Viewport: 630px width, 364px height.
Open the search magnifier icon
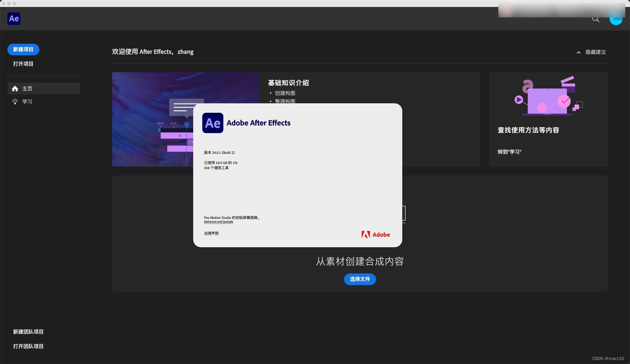595,19
